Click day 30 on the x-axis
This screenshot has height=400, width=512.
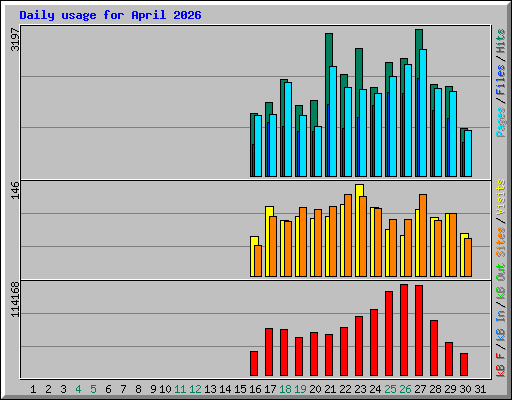click(465, 389)
